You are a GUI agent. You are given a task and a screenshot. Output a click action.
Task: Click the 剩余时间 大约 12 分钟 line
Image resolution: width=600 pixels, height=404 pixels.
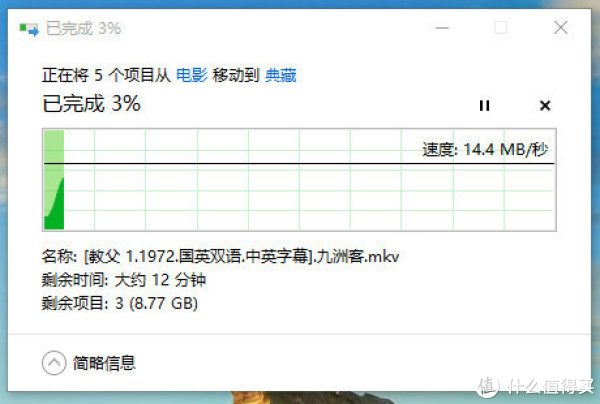point(124,280)
